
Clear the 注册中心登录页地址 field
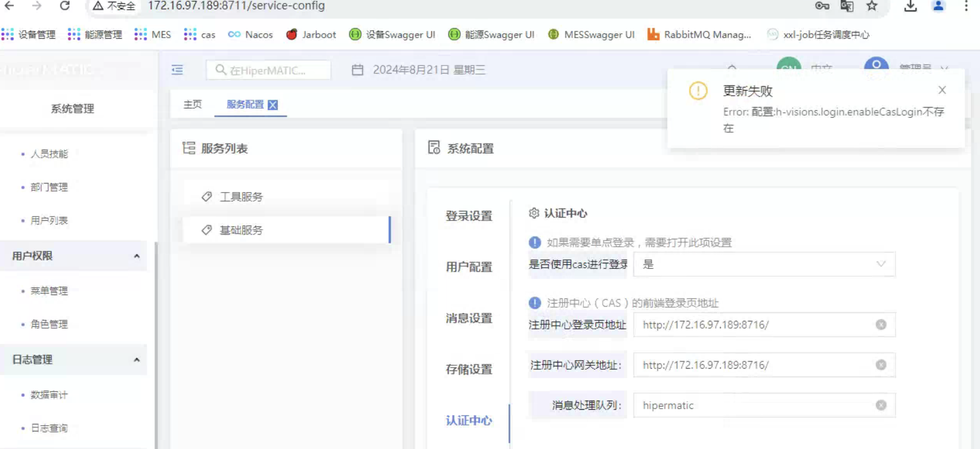coord(881,325)
